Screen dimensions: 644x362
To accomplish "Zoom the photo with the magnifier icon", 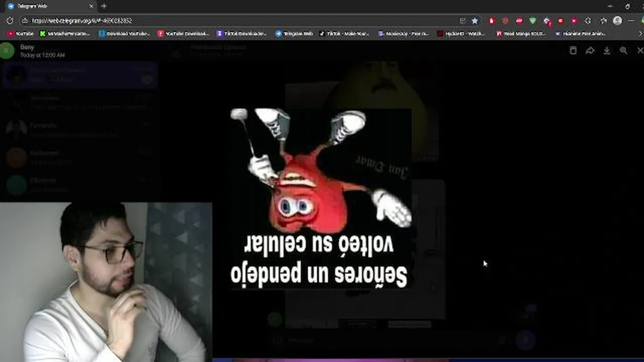I will [x=623, y=50].
